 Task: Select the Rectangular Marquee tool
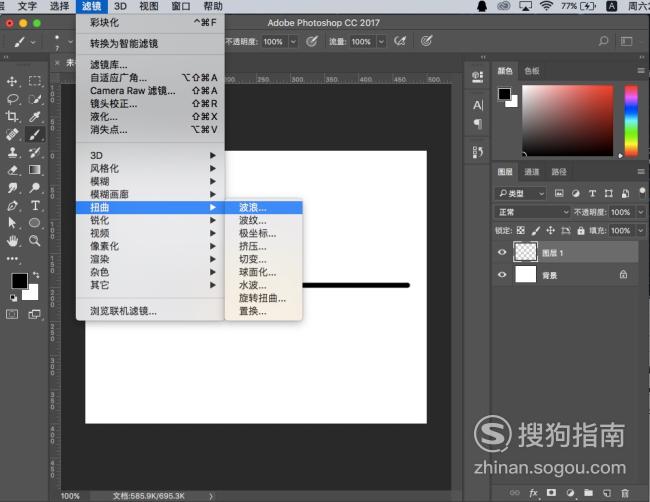coord(34,81)
